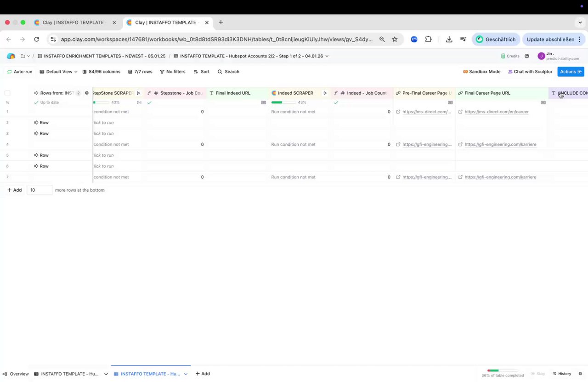Screen dimensions: 588x382
Task: Click the browser back arrow
Action: 8,40
